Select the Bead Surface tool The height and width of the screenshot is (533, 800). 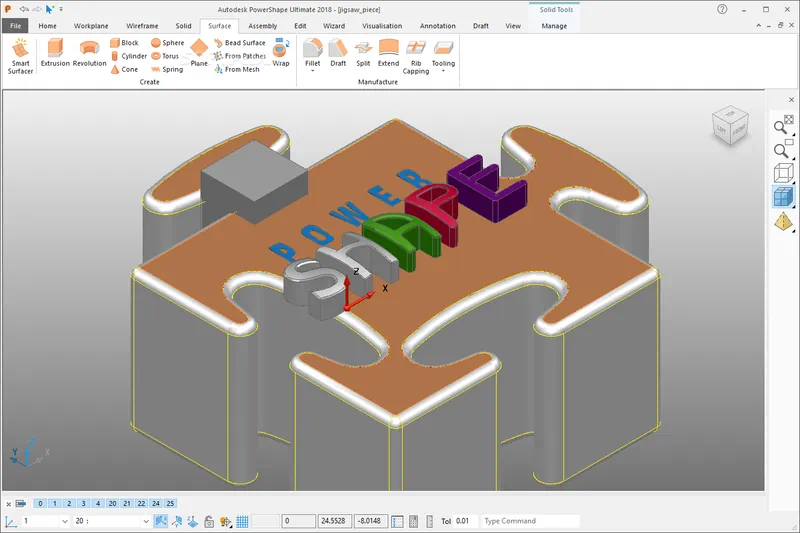[239, 43]
